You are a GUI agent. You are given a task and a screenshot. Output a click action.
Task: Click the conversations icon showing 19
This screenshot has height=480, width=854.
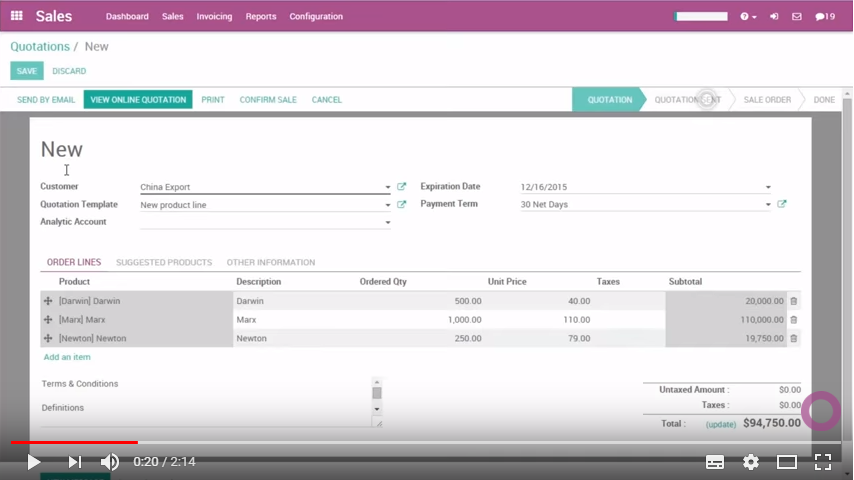tap(824, 17)
